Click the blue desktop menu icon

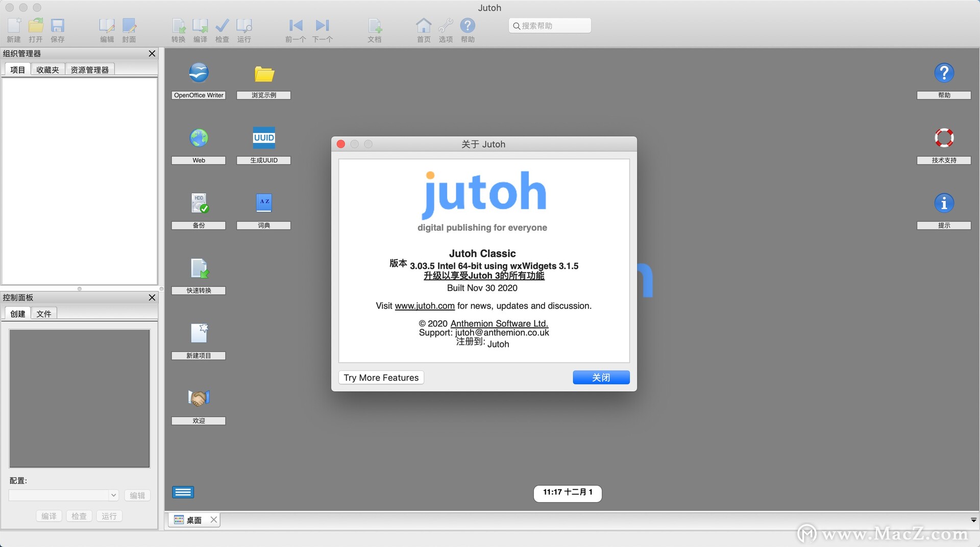[183, 492]
